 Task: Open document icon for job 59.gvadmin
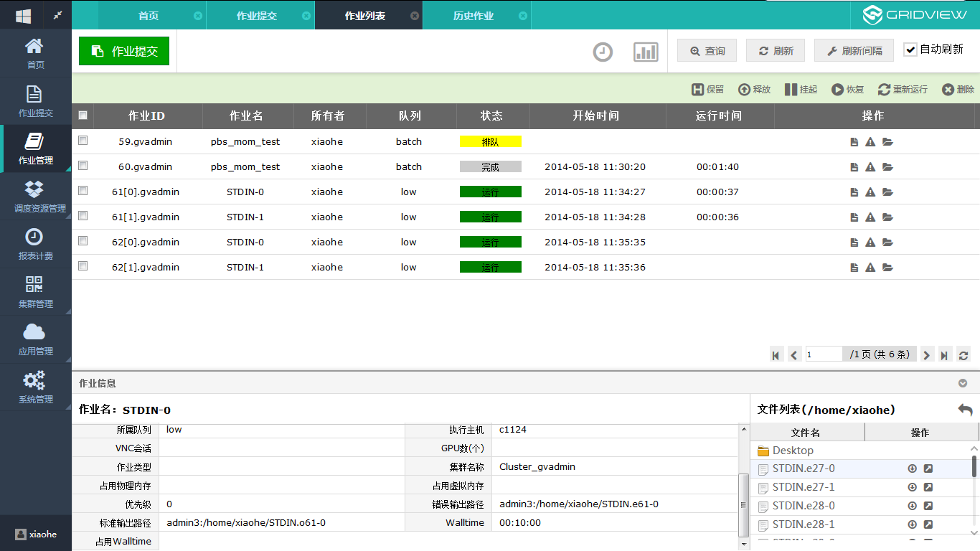click(x=854, y=142)
